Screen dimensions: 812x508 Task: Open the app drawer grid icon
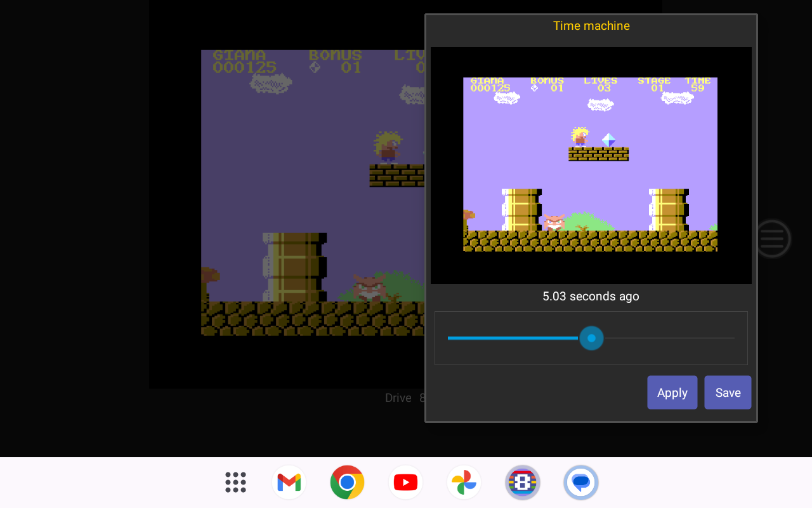[x=235, y=483]
